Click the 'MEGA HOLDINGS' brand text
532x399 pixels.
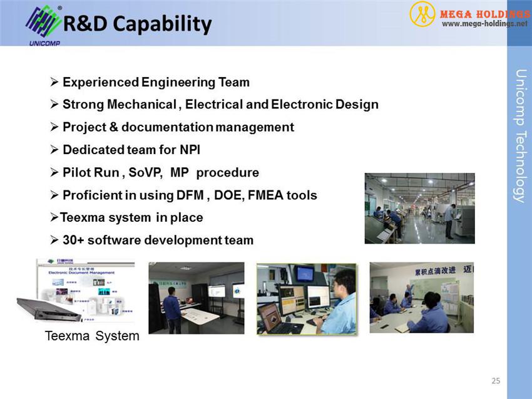click(x=485, y=14)
